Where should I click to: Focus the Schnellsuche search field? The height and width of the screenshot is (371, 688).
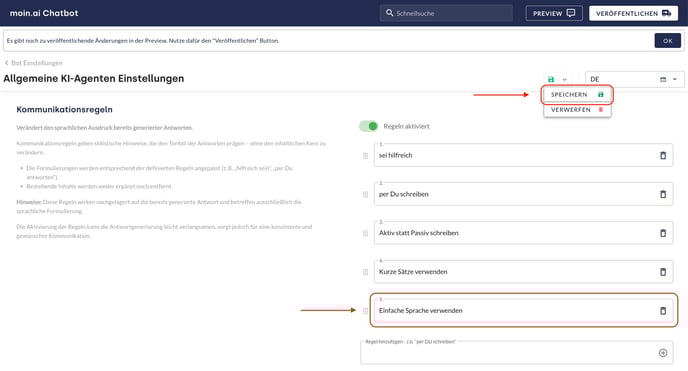pos(446,13)
